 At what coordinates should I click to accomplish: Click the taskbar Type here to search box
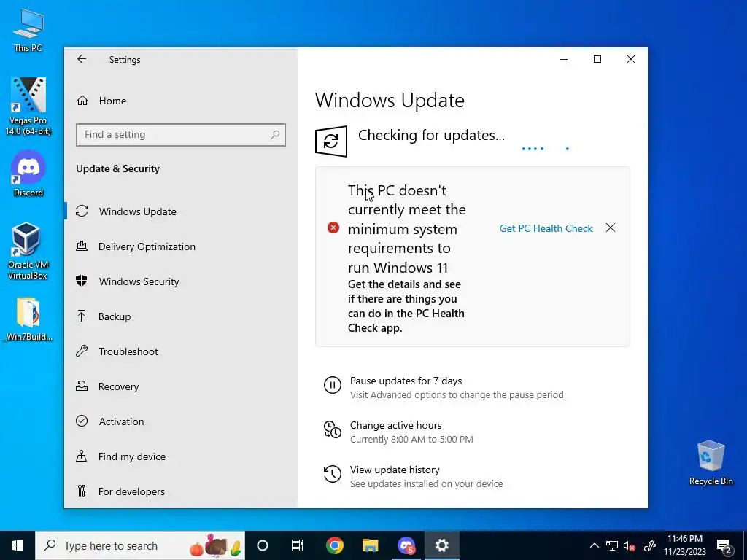point(140,545)
